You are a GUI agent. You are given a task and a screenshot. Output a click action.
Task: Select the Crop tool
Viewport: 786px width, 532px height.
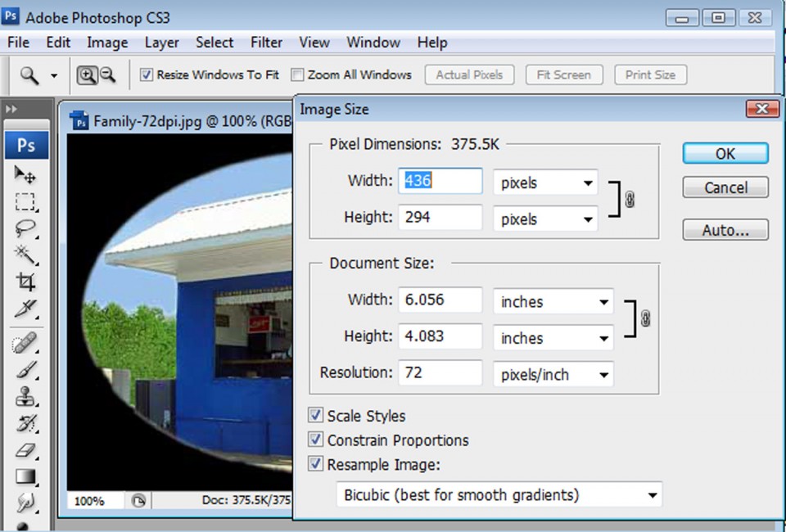click(25, 282)
